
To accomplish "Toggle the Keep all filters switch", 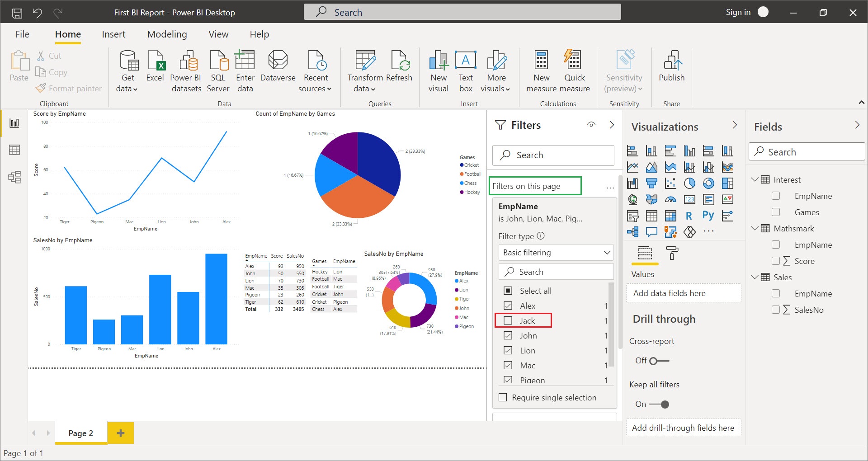I will tap(659, 404).
